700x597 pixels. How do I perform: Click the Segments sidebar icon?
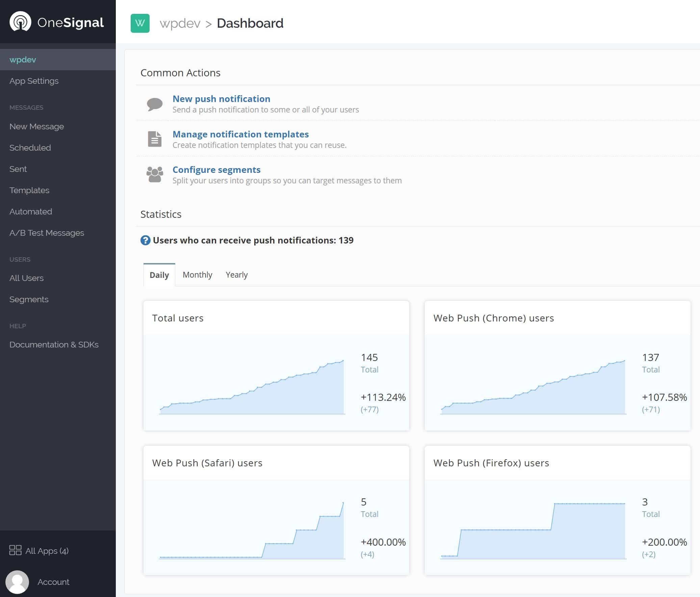pos(28,299)
